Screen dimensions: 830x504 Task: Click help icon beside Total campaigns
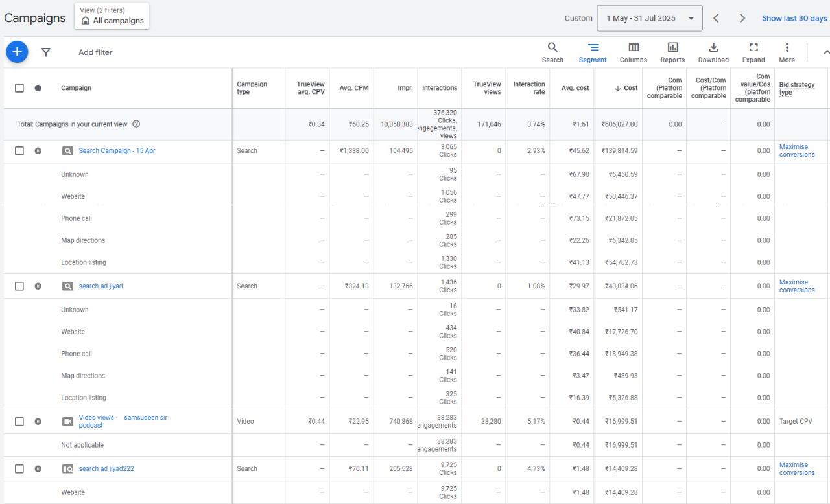pyautogui.click(x=136, y=124)
